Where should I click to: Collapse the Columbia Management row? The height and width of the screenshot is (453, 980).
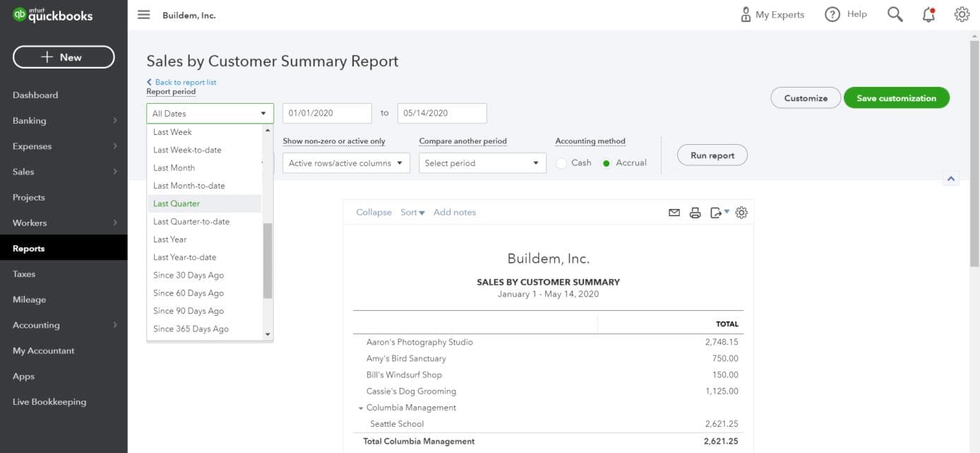click(x=361, y=408)
